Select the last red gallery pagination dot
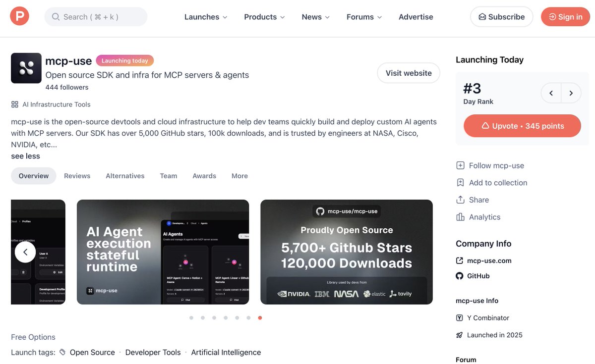 pyautogui.click(x=260, y=318)
